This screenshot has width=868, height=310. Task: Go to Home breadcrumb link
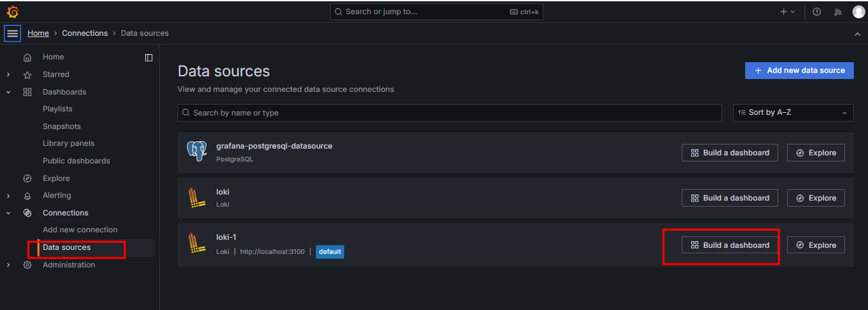click(38, 33)
